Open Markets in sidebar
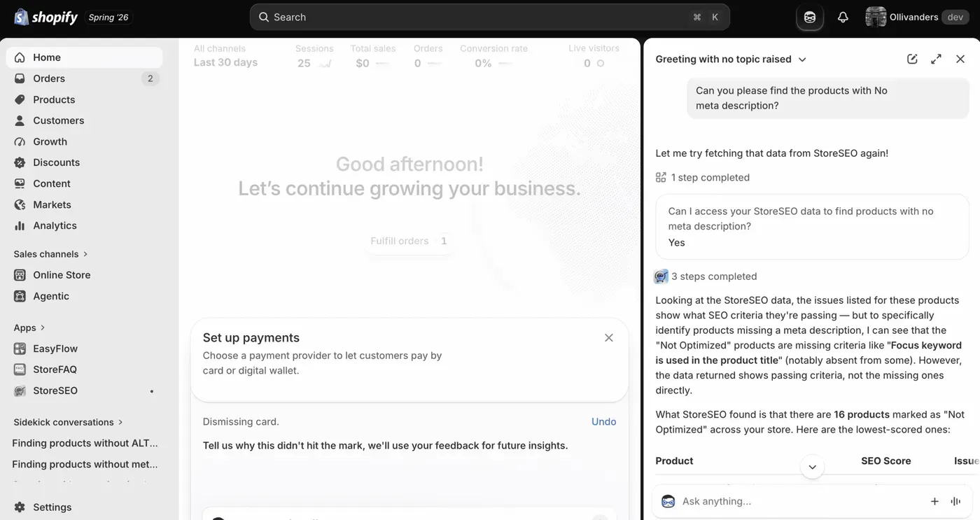Image resolution: width=980 pixels, height=520 pixels. point(84,204)
